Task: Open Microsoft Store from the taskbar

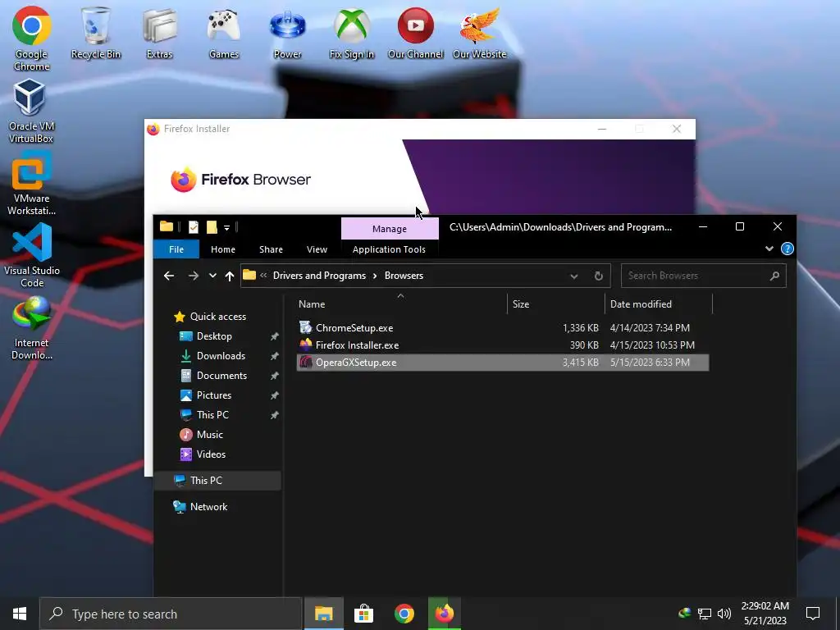Action: coord(363,614)
